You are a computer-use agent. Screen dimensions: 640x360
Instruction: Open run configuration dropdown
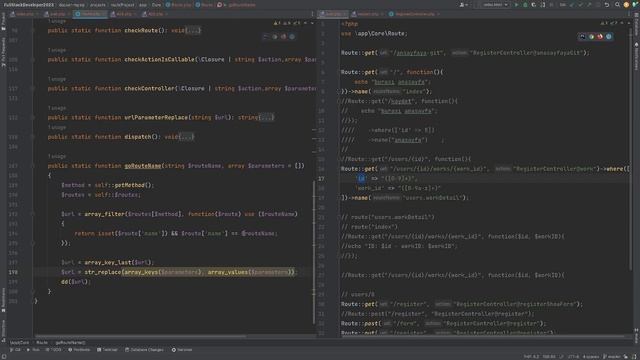494,5
